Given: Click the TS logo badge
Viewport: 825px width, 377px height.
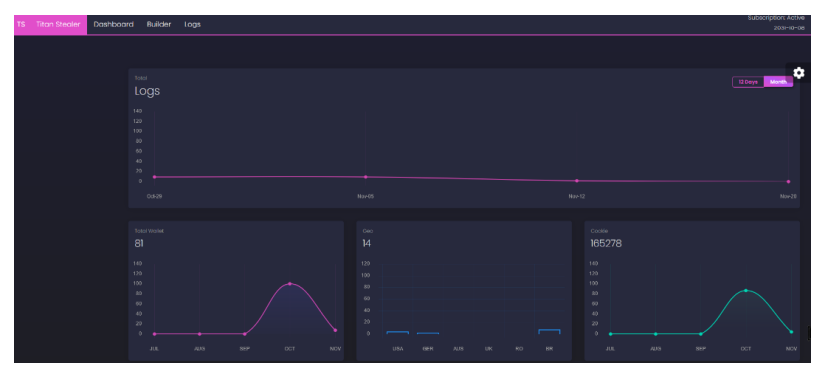Looking at the screenshot, I should pos(21,24).
